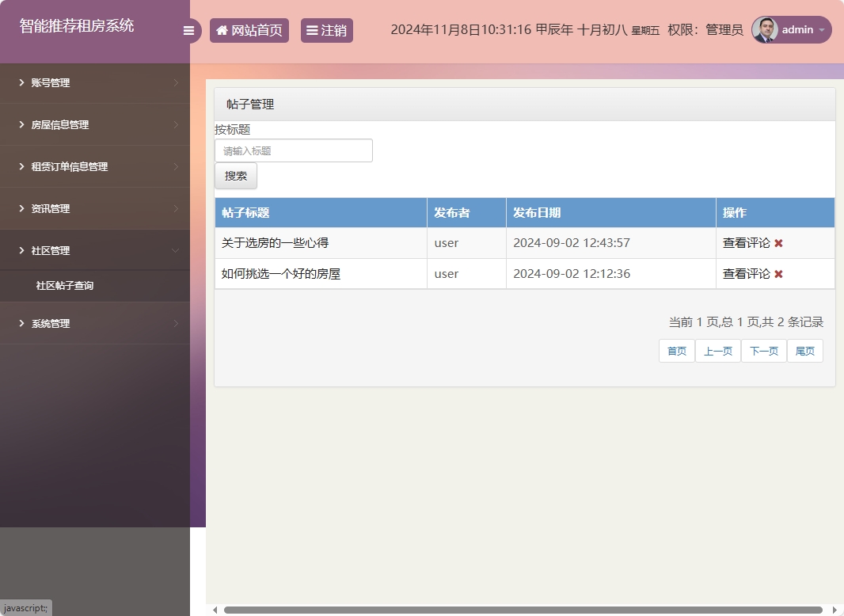The image size is (844, 616).
Task: Open the sidebar hamburger menu icon
Action: click(188, 30)
